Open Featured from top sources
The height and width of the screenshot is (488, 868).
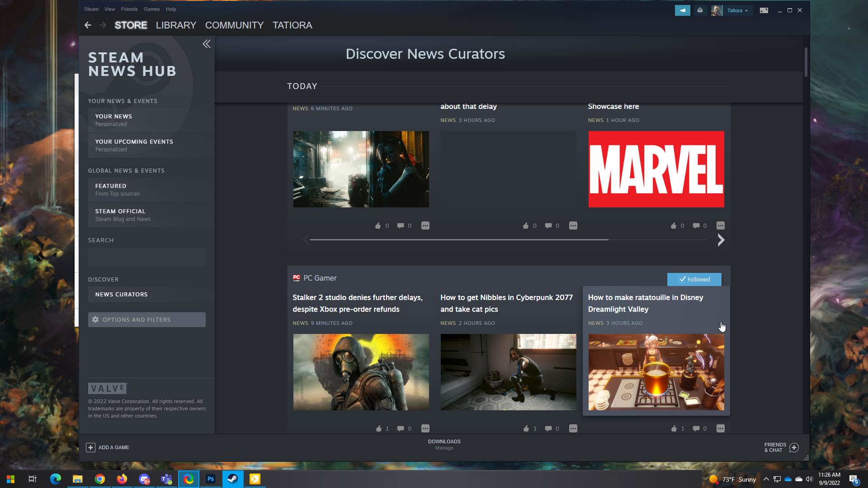pyautogui.click(x=151, y=189)
